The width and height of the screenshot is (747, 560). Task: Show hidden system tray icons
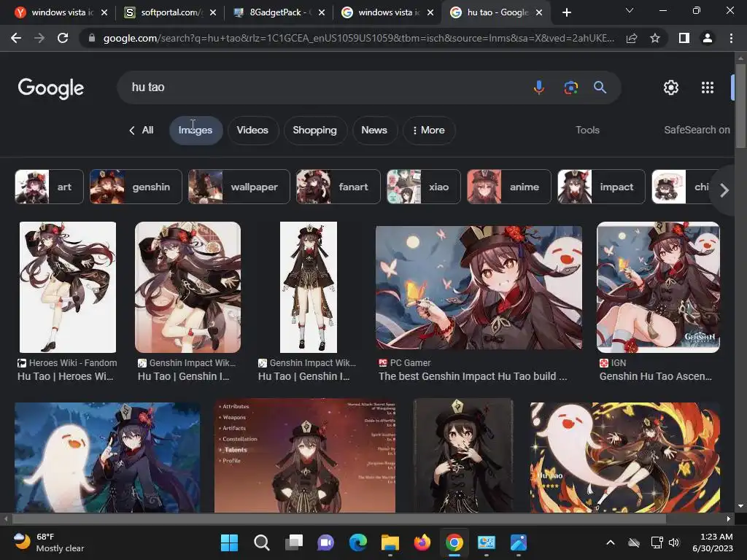point(611,542)
